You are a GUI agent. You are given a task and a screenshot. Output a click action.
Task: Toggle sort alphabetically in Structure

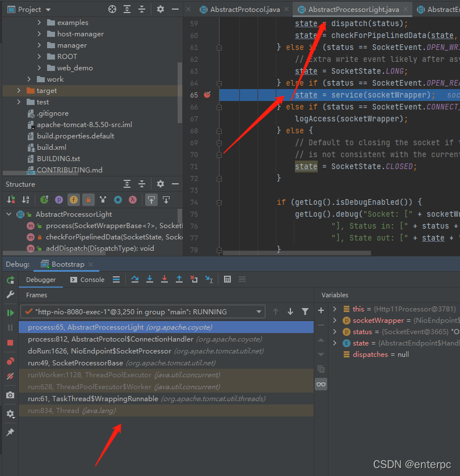(x=26, y=200)
